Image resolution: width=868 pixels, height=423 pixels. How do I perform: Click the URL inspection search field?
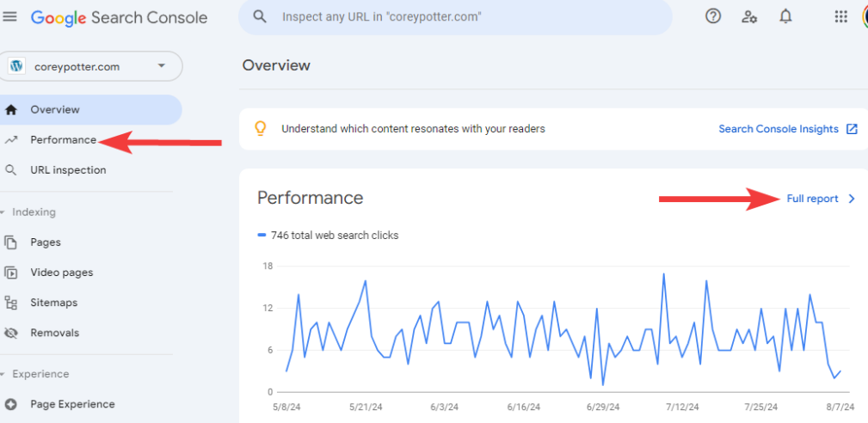465,17
